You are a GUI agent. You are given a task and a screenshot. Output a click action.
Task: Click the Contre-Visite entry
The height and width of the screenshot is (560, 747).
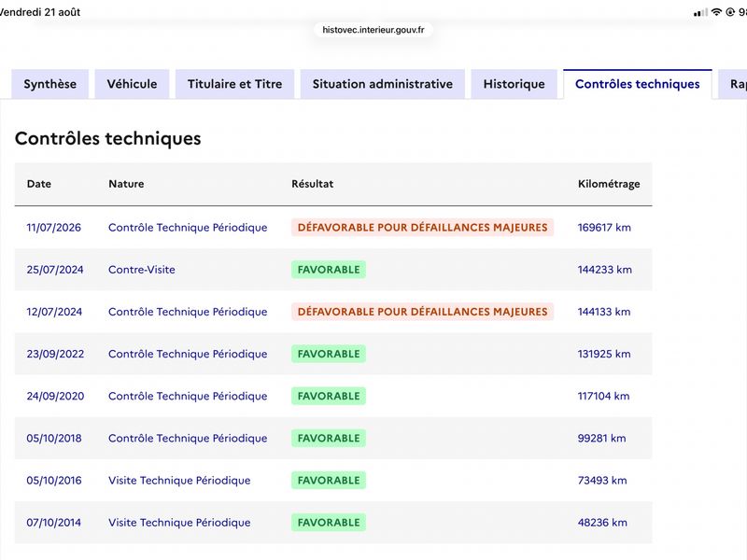142,270
